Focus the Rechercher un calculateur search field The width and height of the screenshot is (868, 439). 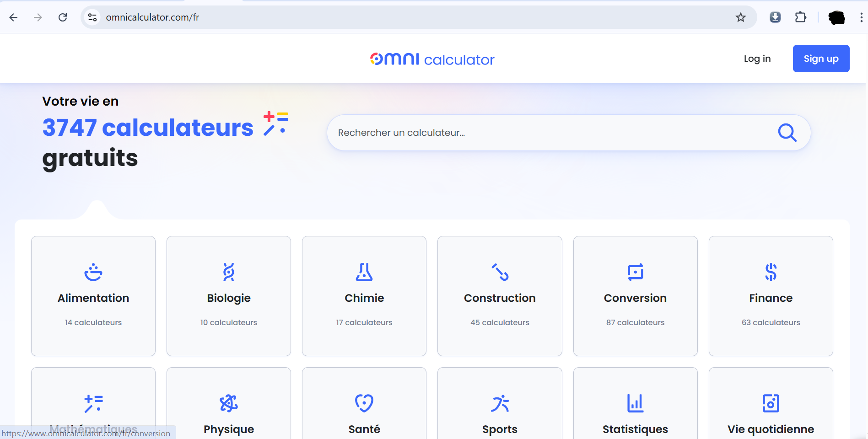pos(549,133)
